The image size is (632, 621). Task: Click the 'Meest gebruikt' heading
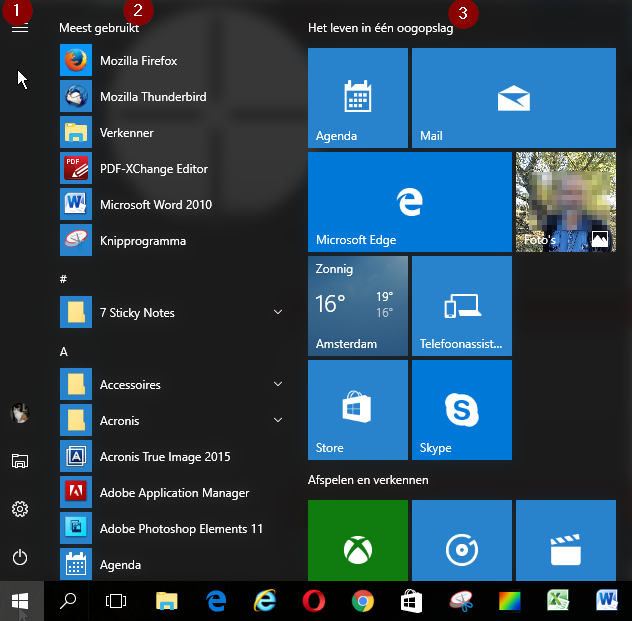(x=99, y=28)
